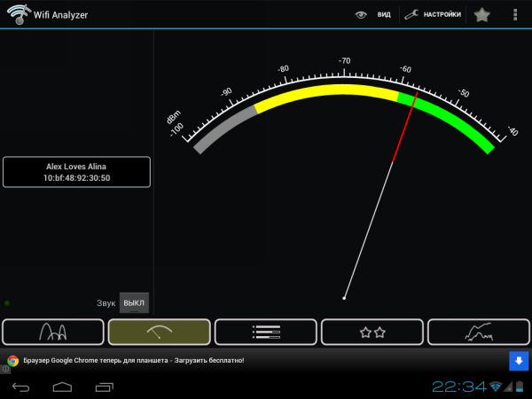Select the Alex Loves Alina network box
Image resolution: width=532 pixels, height=399 pixels.
tap(76, 172)
